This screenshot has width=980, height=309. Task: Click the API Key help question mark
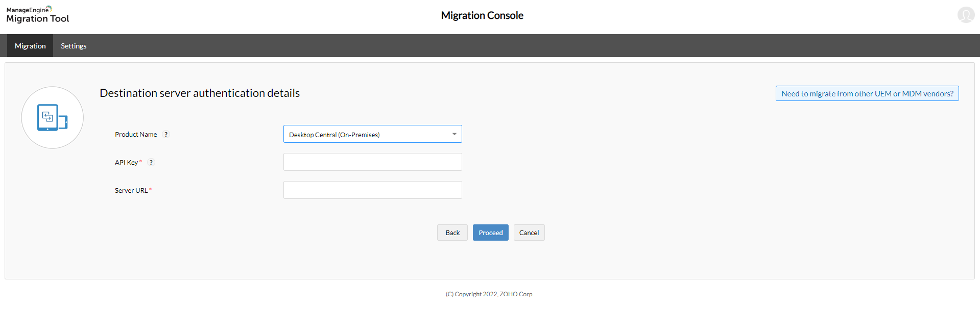pos(151,163)
